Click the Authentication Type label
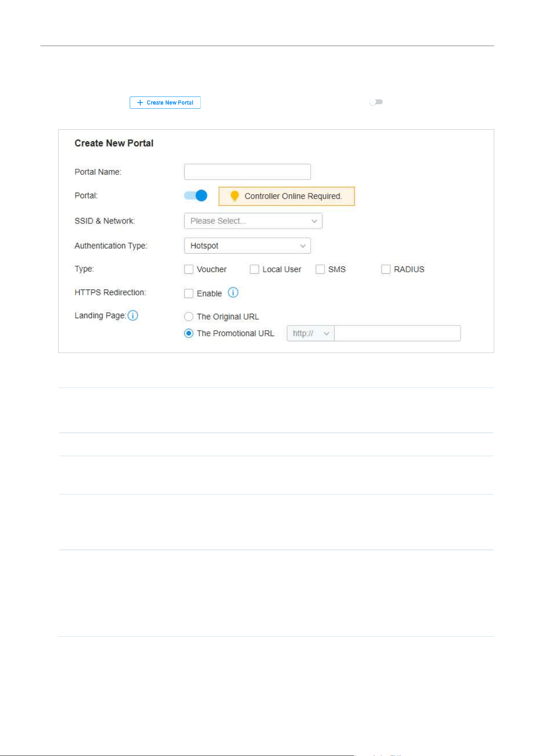 point(111,246)
